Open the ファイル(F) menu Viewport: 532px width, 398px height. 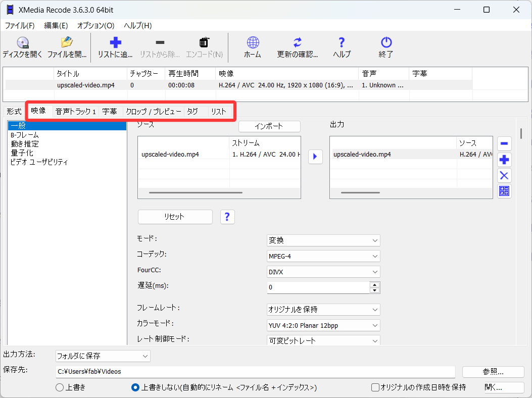point(20,25)
